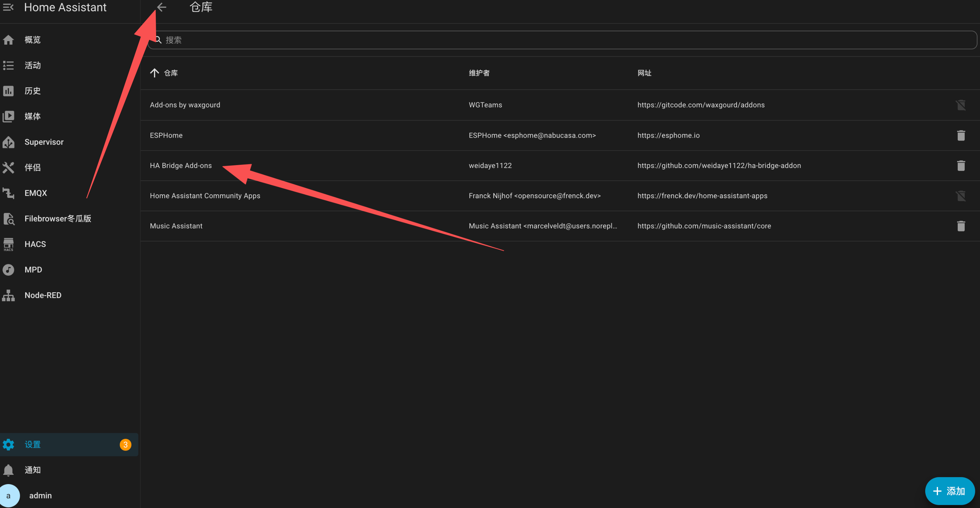Navigate to 历史 in the sidebar
980x508 pixels.
tap(69, 91)
